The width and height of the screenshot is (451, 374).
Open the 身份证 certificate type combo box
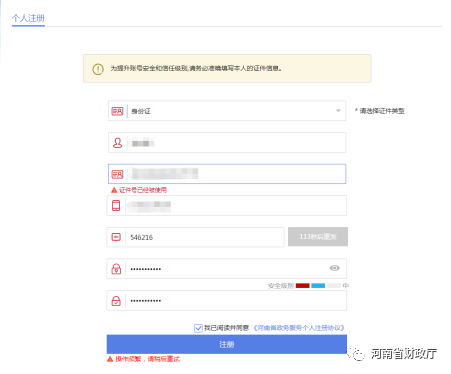pyautogui.click(x=227, y=111)
